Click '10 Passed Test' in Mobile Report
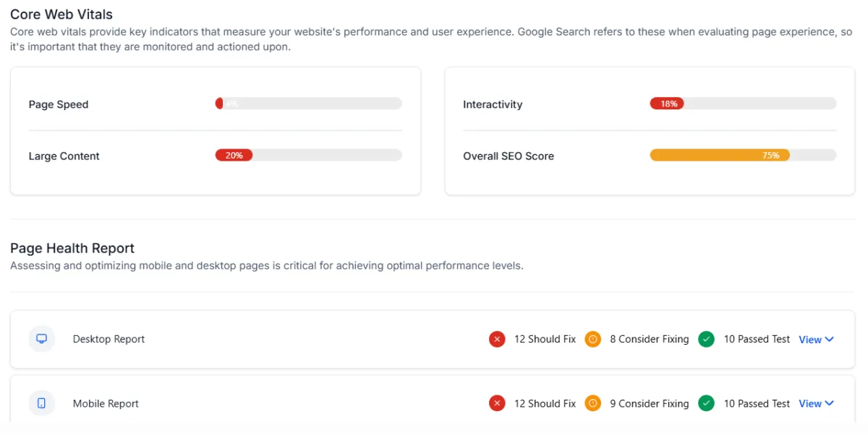The image size is (868, 433). click(757, 403)
